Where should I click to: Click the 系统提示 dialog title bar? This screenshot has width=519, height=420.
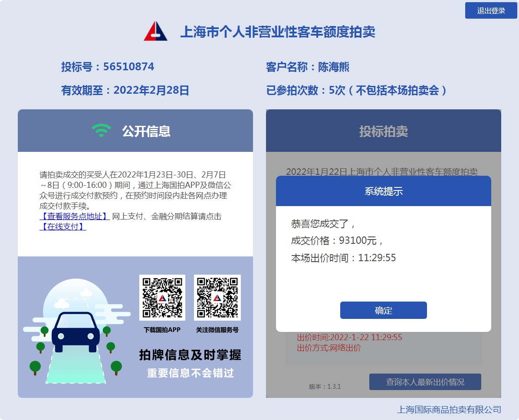[x=383, y=191]
